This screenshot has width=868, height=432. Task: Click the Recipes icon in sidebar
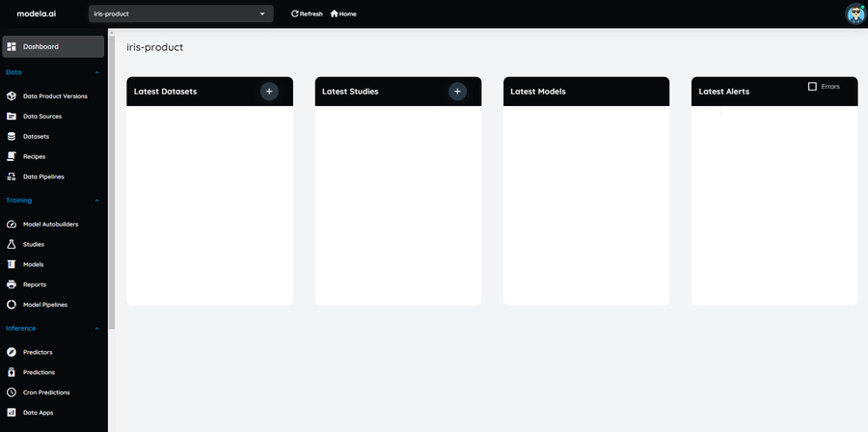click(x=12, y=156)
